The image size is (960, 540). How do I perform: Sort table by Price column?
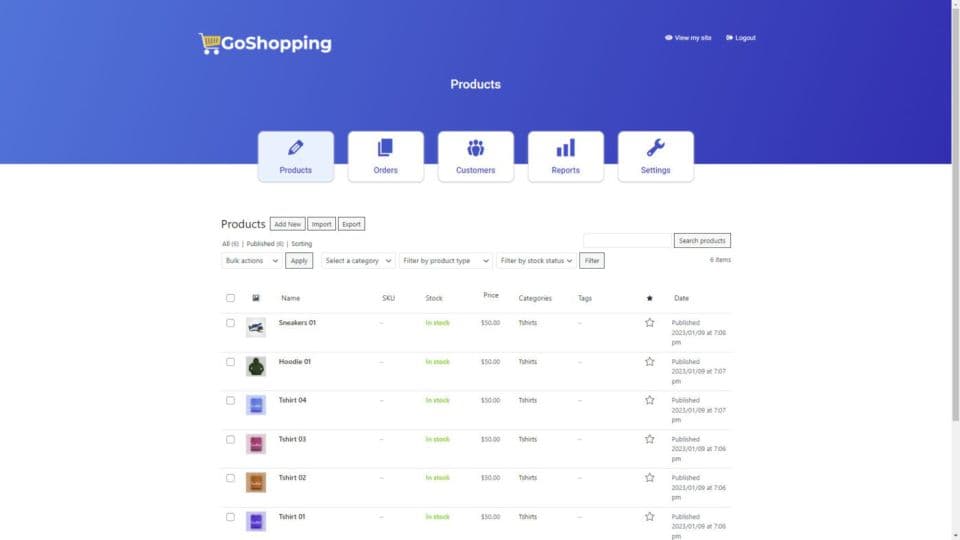coord(491,295)
